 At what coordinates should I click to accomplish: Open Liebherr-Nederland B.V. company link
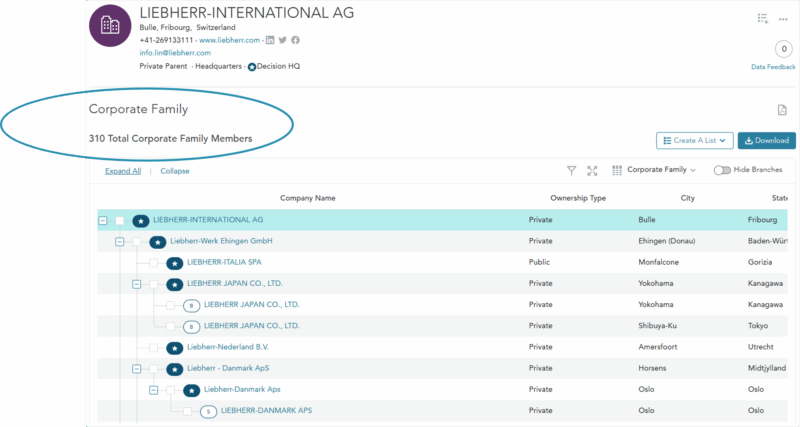coord(228,347)
